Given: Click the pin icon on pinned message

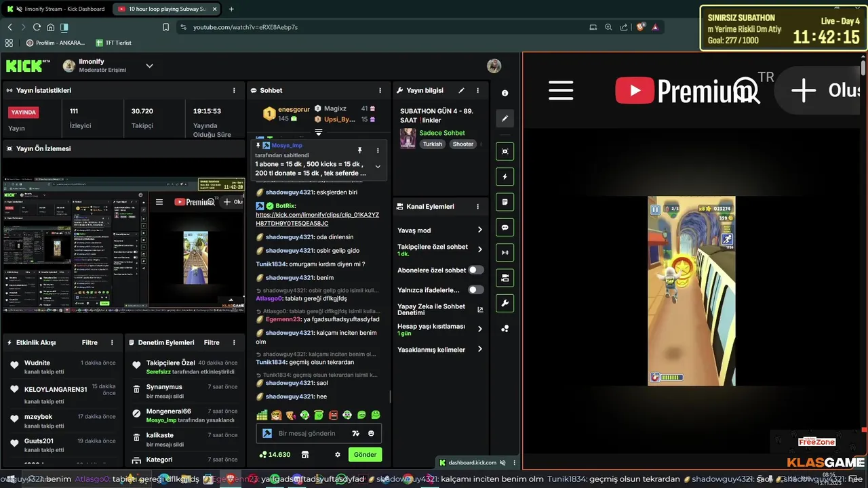Looking at the screenshot, I should 360,150.
